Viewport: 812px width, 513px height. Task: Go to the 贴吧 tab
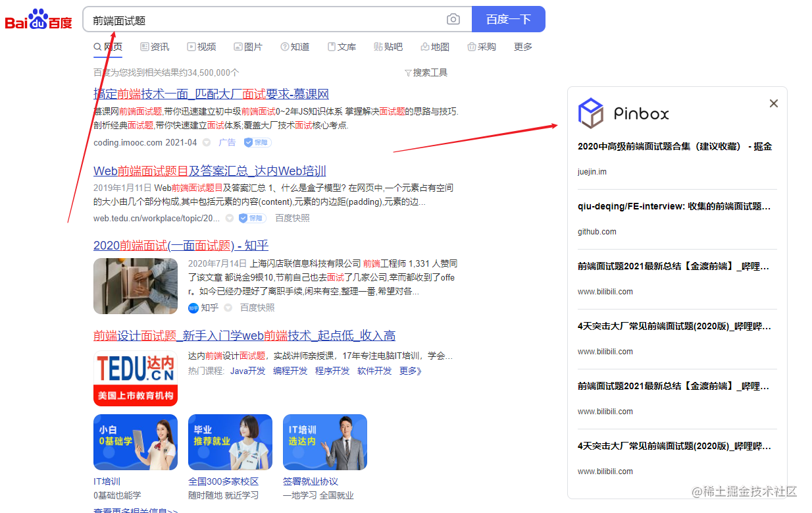(x=388, y=47)
